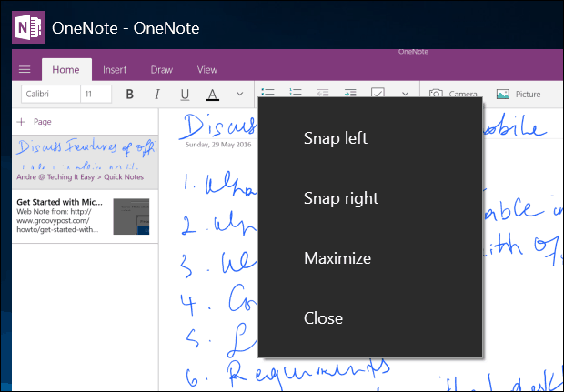Click the plus icon to add a page
Image resolution: width=564 pixels, height=392 pixels.
click(x=21, y=122)
